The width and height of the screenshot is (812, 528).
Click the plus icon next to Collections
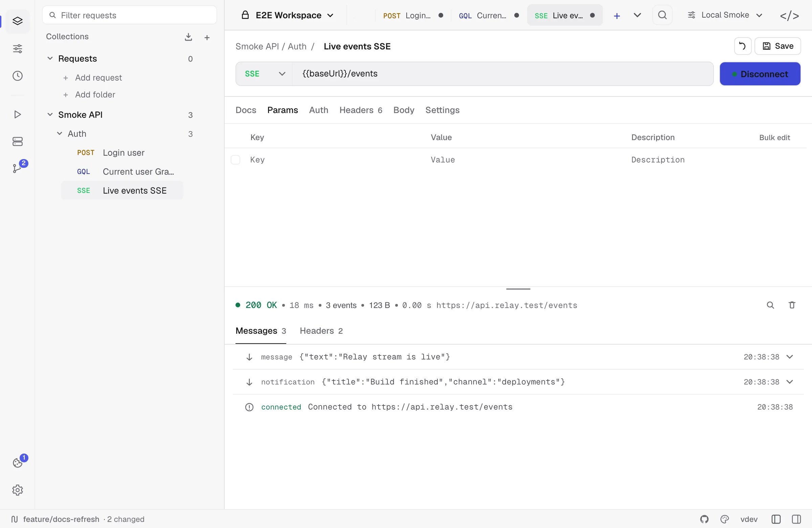[x=207, y=38]
